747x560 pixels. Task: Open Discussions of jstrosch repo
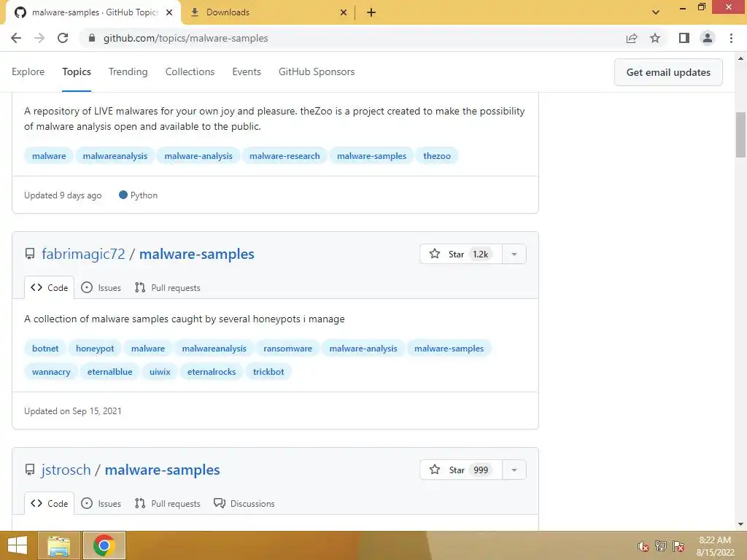tap(244, 503)
